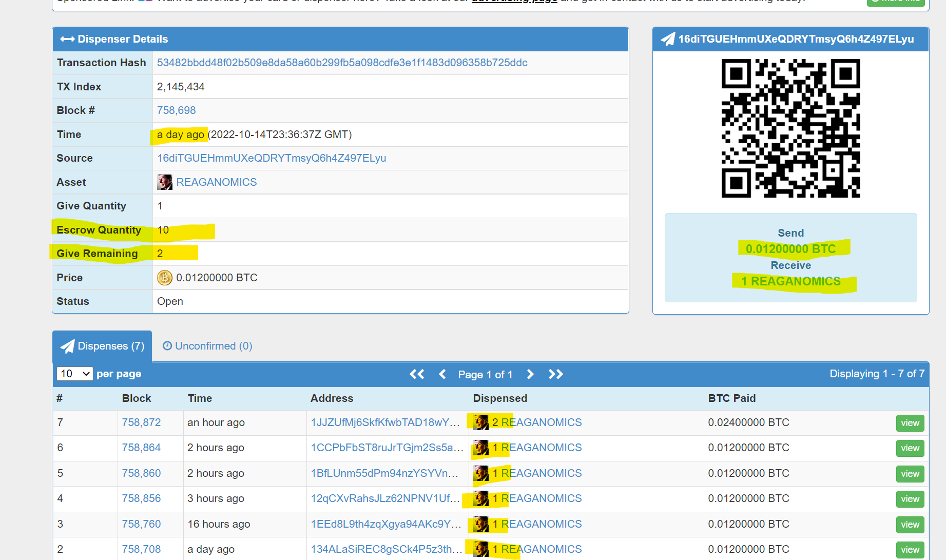946x560 pixels.
Task: Open block 758,708 in dispenses table
Action: 141,549
